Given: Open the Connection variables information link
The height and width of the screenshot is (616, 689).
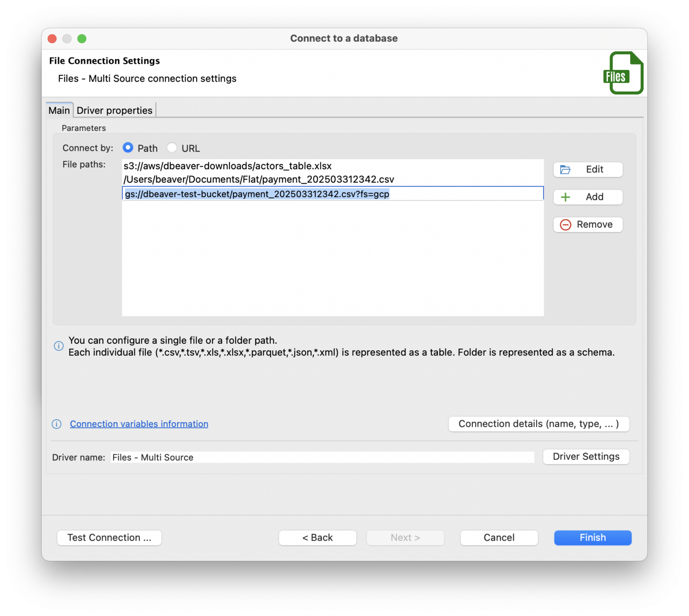Looking at the screenshot, I should pos(138,424).
